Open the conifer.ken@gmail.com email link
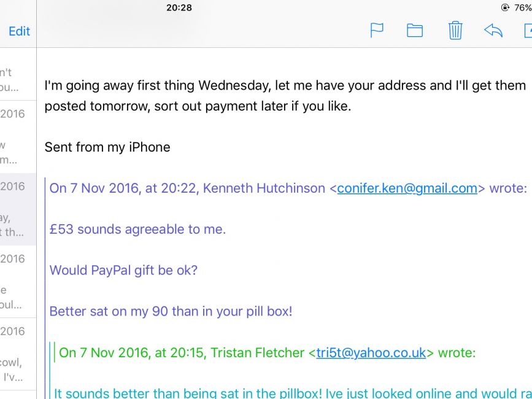 407,188
